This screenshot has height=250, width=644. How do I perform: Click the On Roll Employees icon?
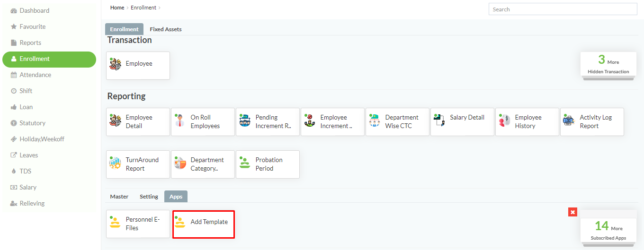click(180, 121)
